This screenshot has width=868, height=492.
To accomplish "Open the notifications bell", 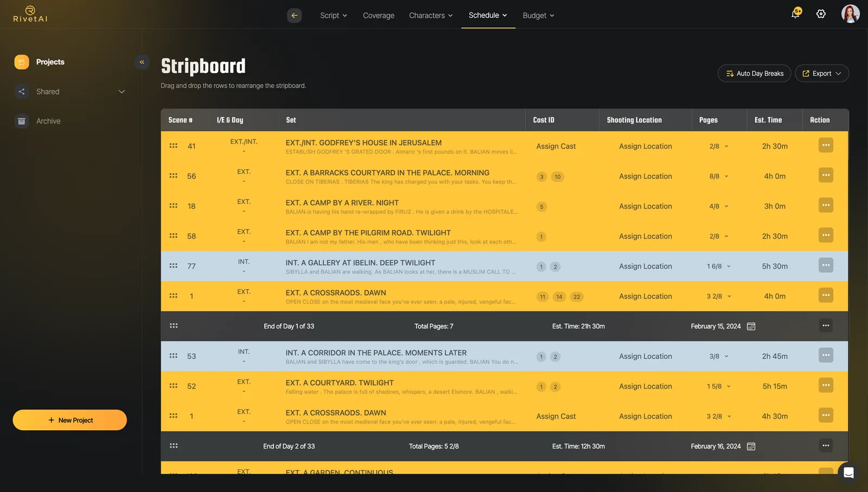I will [x=795, y=14].
